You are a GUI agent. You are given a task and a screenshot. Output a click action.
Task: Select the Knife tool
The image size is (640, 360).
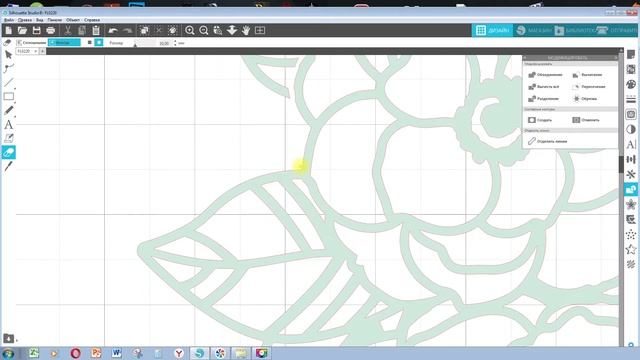coord(9,166)
